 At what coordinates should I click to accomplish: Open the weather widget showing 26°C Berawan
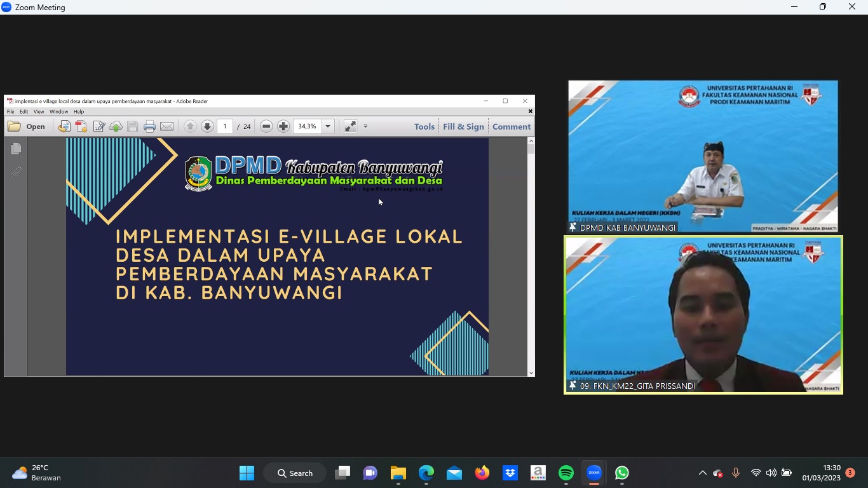37,473
